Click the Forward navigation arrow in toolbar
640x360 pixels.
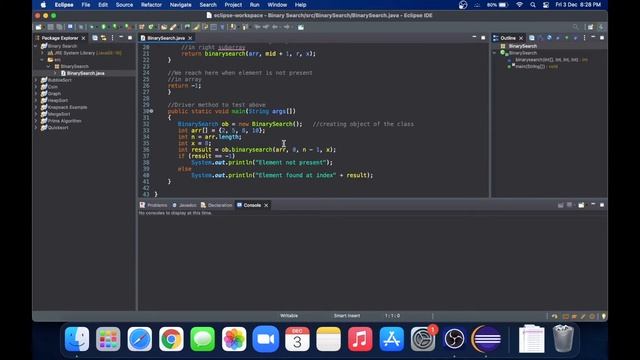point(287,27)
